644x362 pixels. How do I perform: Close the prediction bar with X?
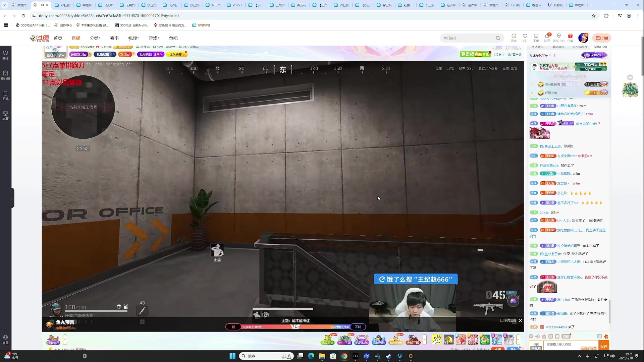pos(521,320)
